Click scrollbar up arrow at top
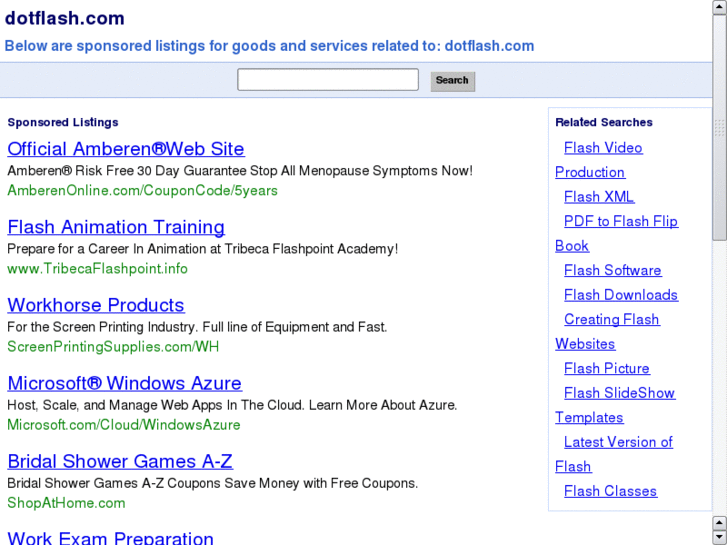Screen dimensions: 727x545 (x=720, y=7)
